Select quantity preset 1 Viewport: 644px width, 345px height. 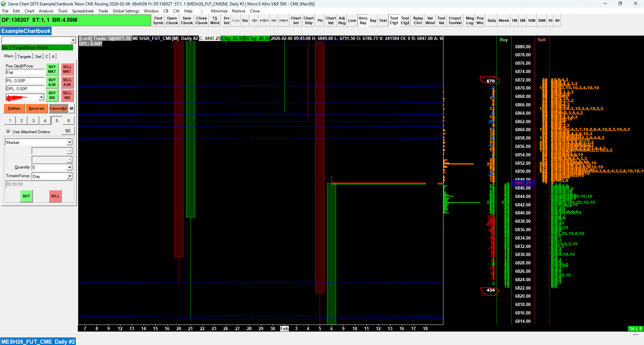[x=10, y=120]
